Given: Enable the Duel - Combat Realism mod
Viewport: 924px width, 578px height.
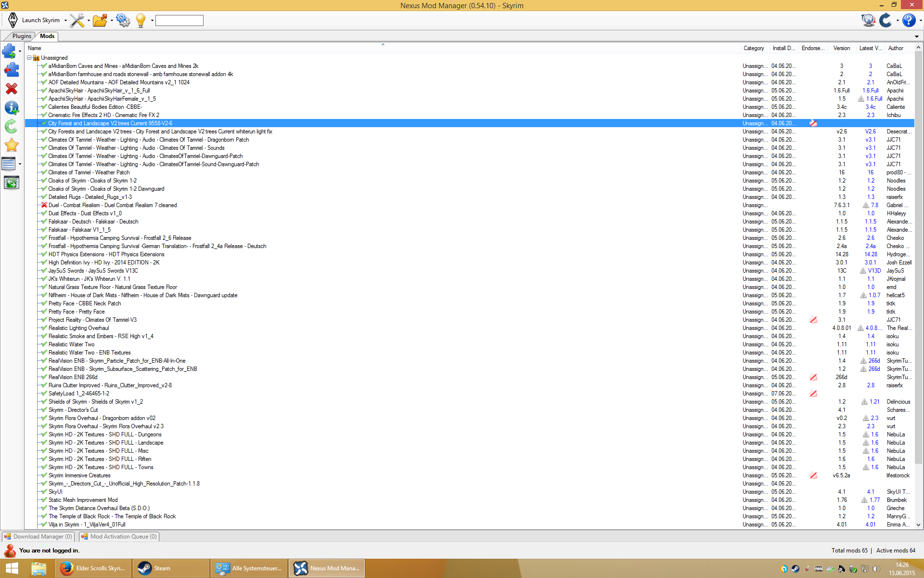Looking at the screenshot, I should pyautogui.click(x=44, y=205).
